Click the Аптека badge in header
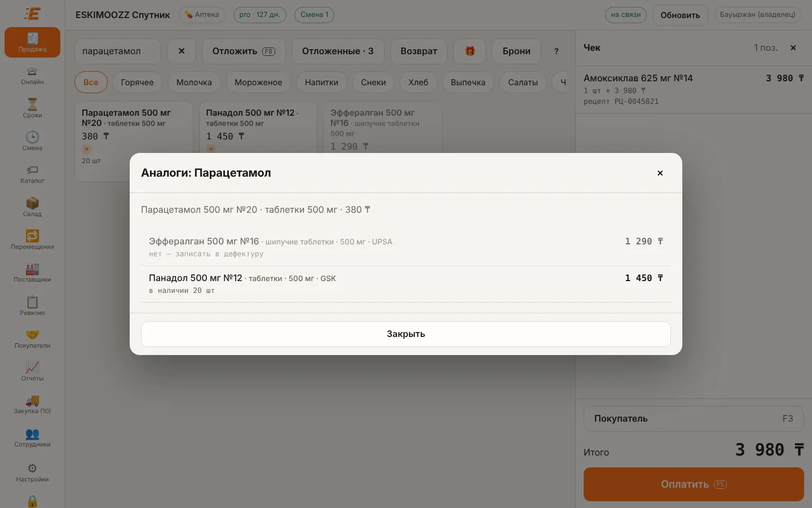The width and height of the screenshot is (812, 508). [x=202, y=15]
